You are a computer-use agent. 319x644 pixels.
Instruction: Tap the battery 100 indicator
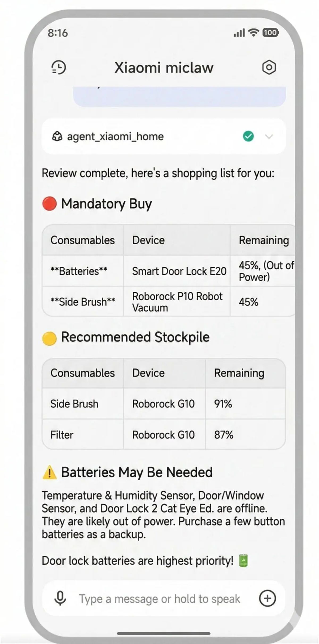tap(271, 32)
